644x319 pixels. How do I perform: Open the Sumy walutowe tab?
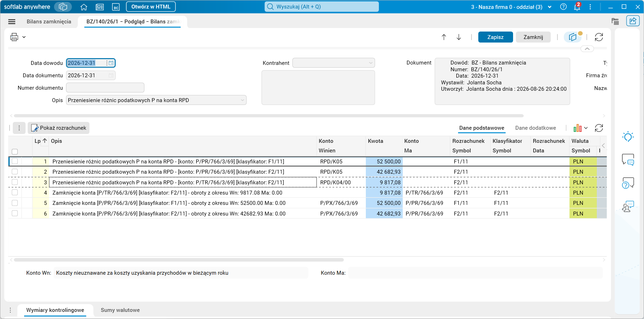pyautogui.click(x=120, y=310)
